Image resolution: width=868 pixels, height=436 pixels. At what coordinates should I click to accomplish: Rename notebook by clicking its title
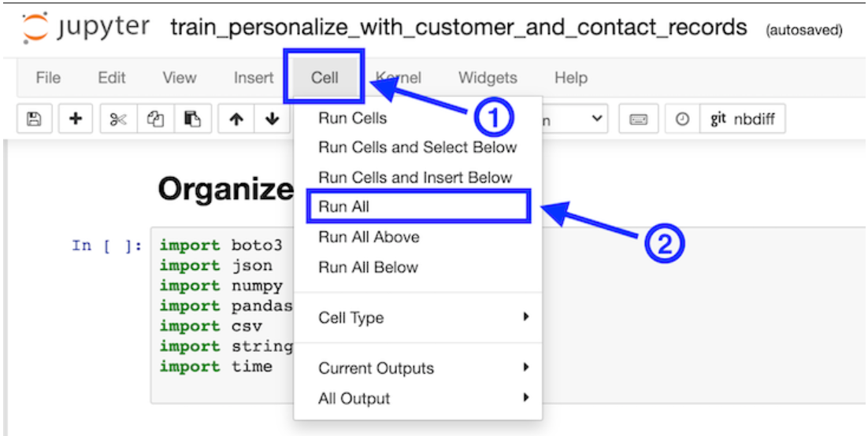(458, 28)
